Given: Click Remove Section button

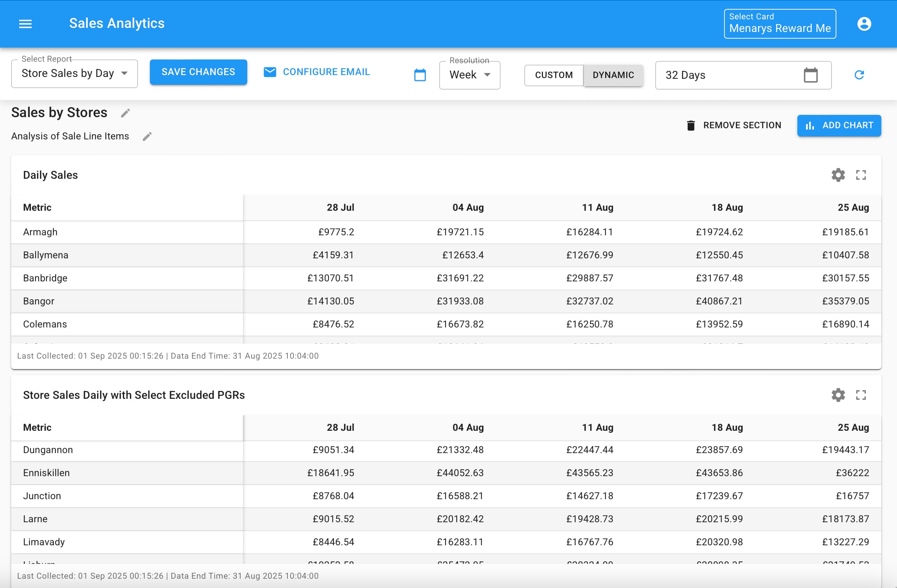Looking at the screenshot, I should [x=733, y=125].
